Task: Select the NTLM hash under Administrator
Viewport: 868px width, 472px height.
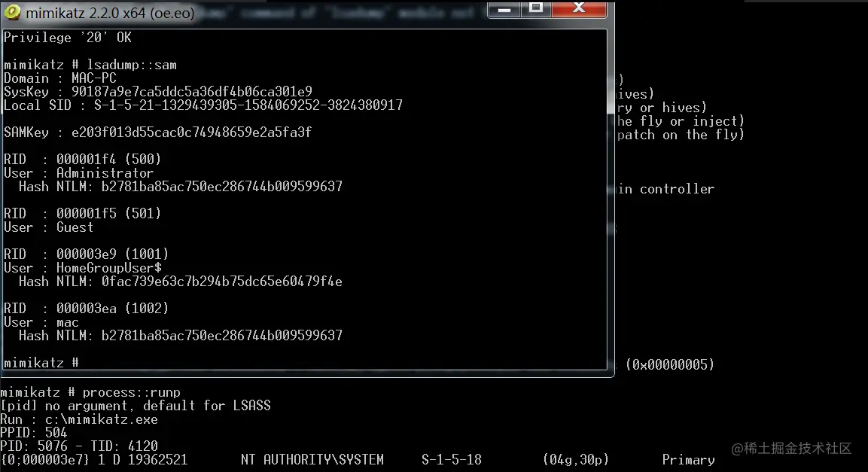Action: coord(222,187)
